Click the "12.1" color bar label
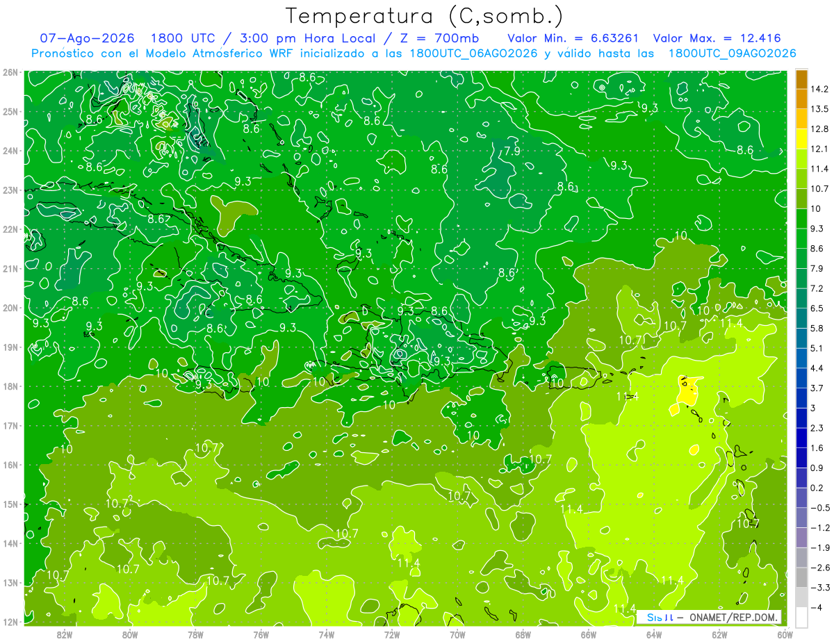The height and width of the screenshot is (644, 834). [x=819, y=149]
